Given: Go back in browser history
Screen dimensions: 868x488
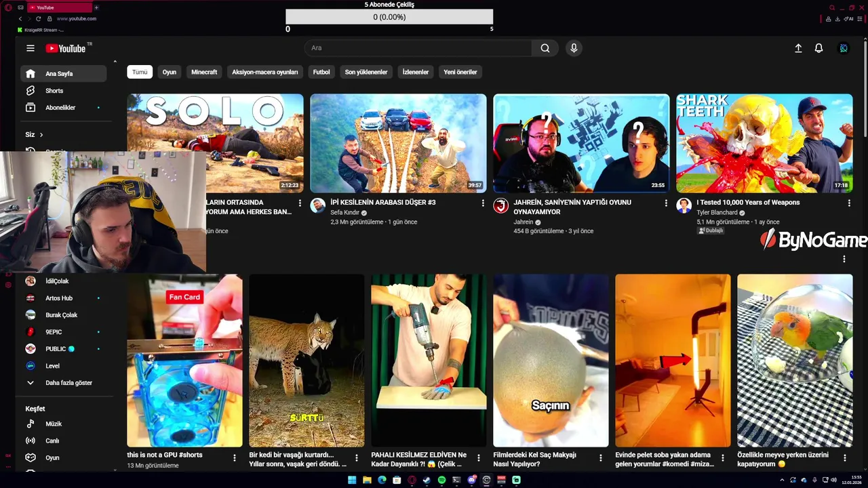Looking at the screenshot, I should coord(20,18).
